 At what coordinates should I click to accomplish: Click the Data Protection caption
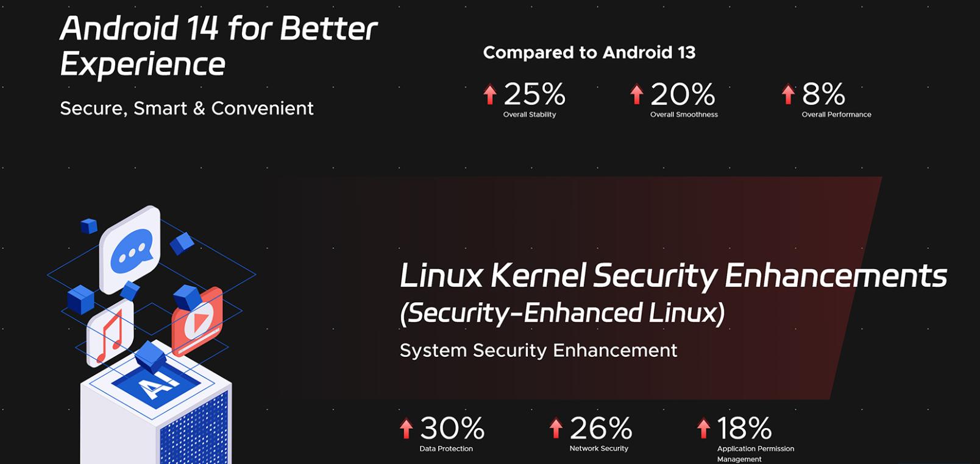click(x=446, y=449)
